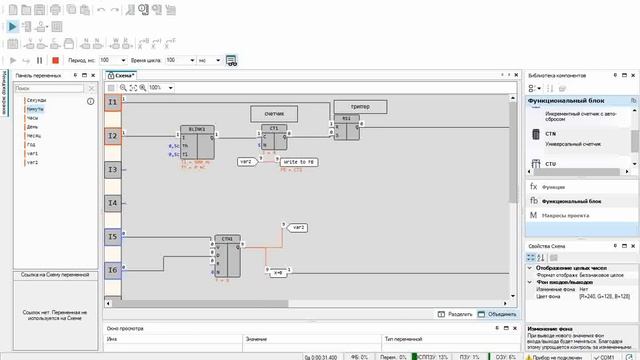Print the schema using the printer icon

pos(56,9)
